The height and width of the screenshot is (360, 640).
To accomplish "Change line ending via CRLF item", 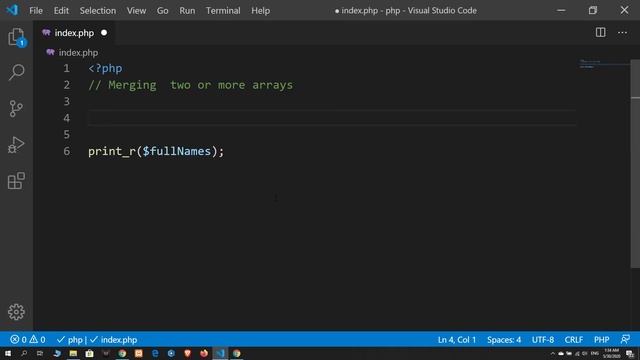I will pyautogui.click(x=573, y=339).
